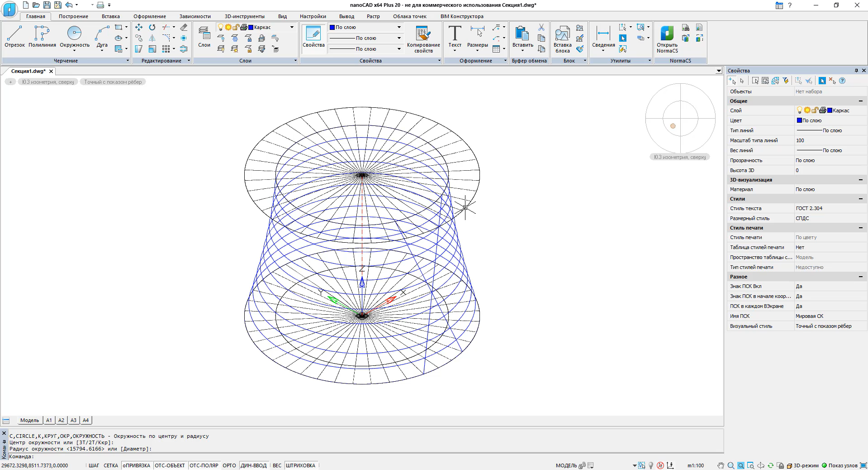The image size is (868, 470).
Task: Activate the Move tool in Редактирование
Action: [139, 27]
